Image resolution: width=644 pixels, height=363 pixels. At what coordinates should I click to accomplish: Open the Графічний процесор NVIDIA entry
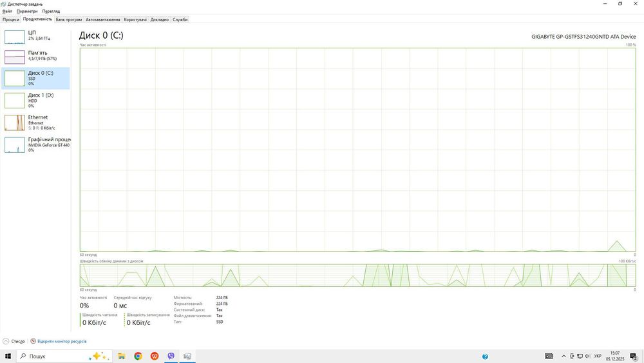(x=35, y=144)
